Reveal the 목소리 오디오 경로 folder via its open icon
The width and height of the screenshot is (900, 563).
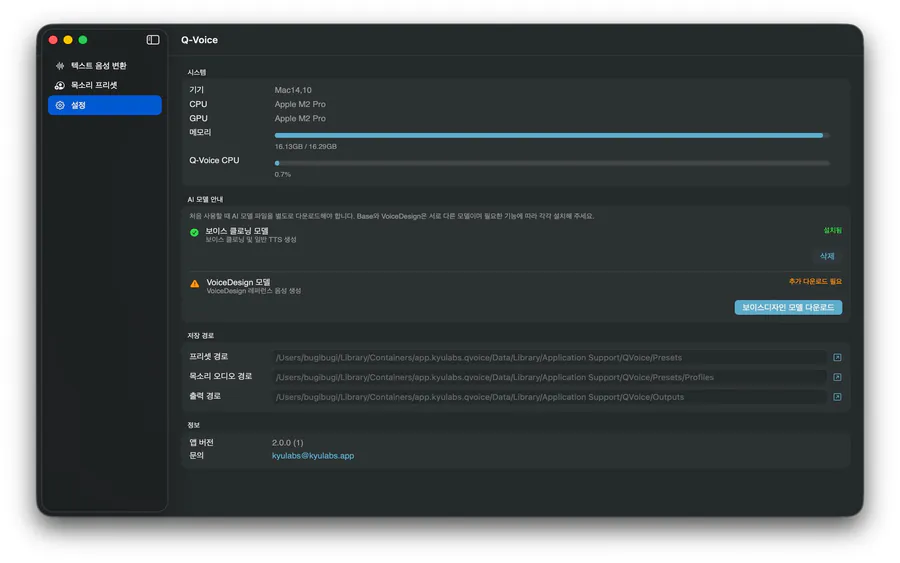pos(837,377)
